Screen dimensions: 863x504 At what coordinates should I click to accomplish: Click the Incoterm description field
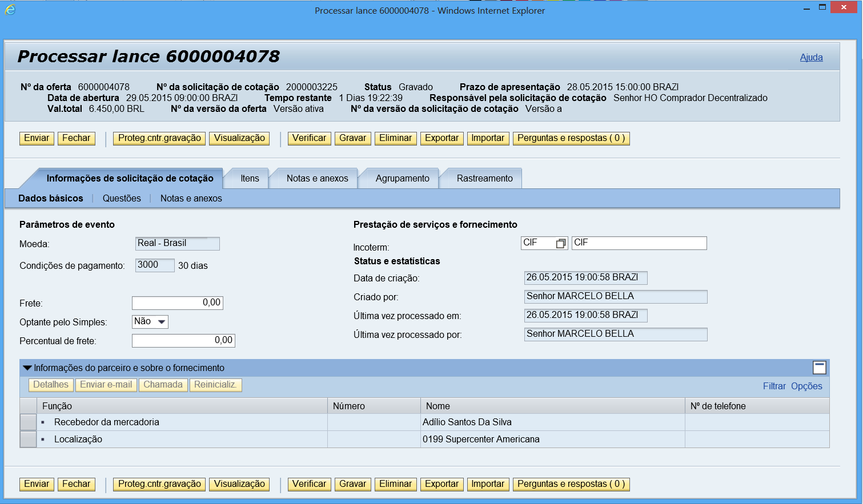point(639,243)
